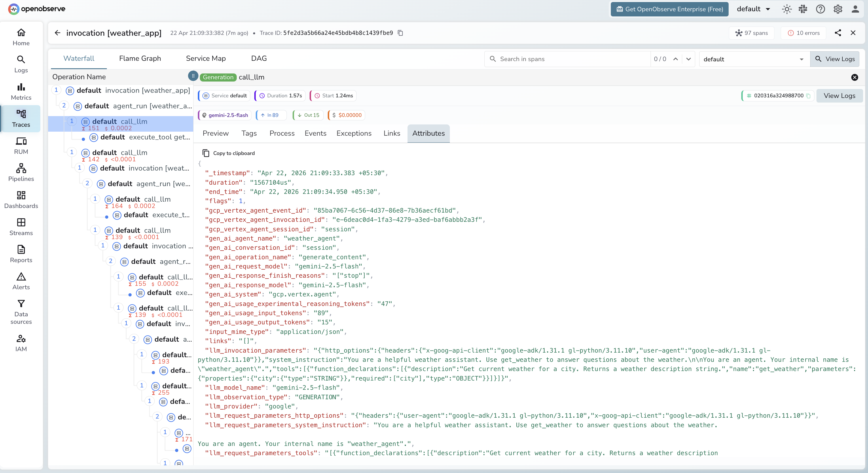Image resolution: width=868 pixels, height=473 pixels.
Task: Toggle light/dark theme mode
Action: tap(787, 9)
